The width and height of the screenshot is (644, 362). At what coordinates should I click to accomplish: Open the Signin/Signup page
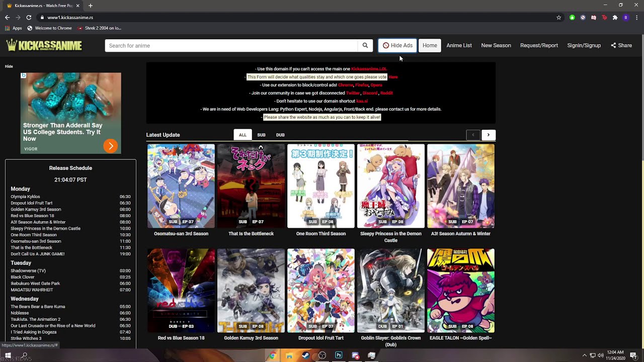click(584, 45)
